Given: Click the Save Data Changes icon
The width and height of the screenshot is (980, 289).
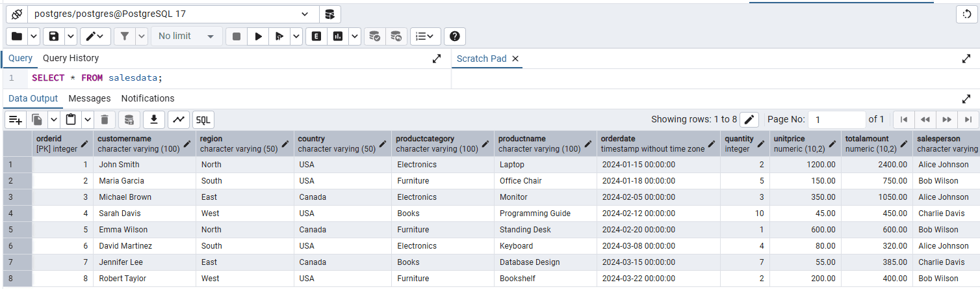Looking at the screenshot, I should [x=129, y=120].
